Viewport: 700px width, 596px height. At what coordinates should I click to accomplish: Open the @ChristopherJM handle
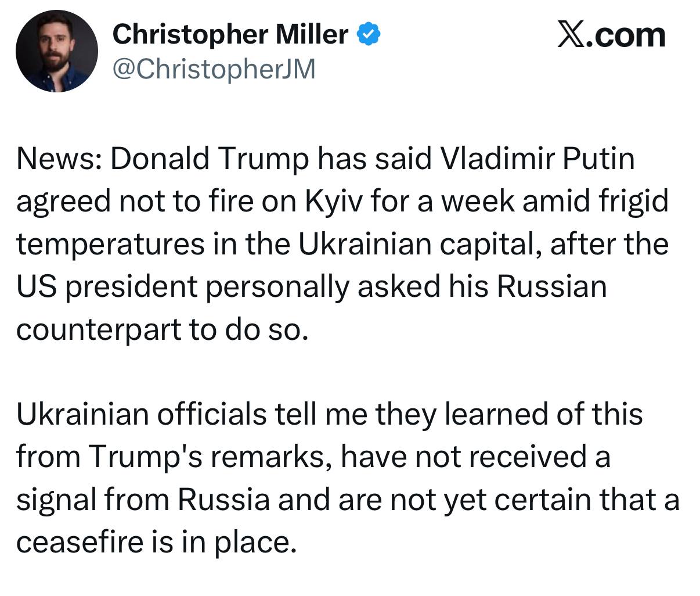point(214,69)
